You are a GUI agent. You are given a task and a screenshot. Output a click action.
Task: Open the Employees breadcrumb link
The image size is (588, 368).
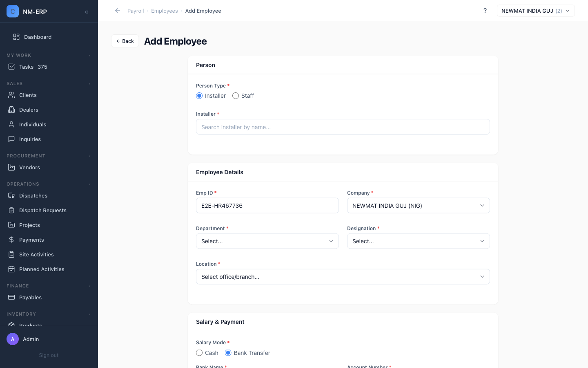pyautogui.click(x=165, y=11)
